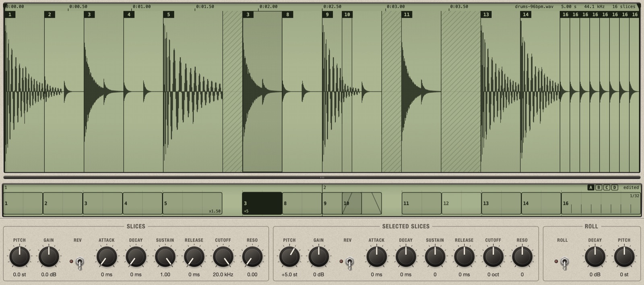Select slice marker 8 in the waveform

point(287,15)
